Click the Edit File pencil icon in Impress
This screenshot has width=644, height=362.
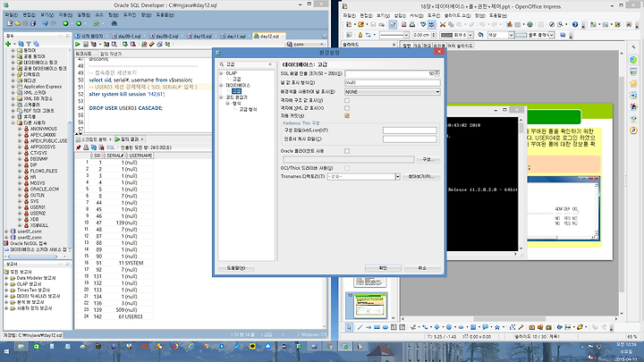[x=393, y=25]
